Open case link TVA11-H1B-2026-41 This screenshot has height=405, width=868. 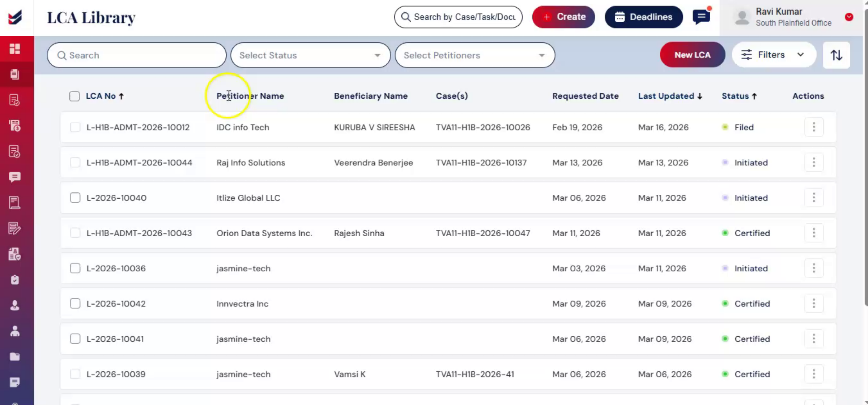click(x=475, y=374)
